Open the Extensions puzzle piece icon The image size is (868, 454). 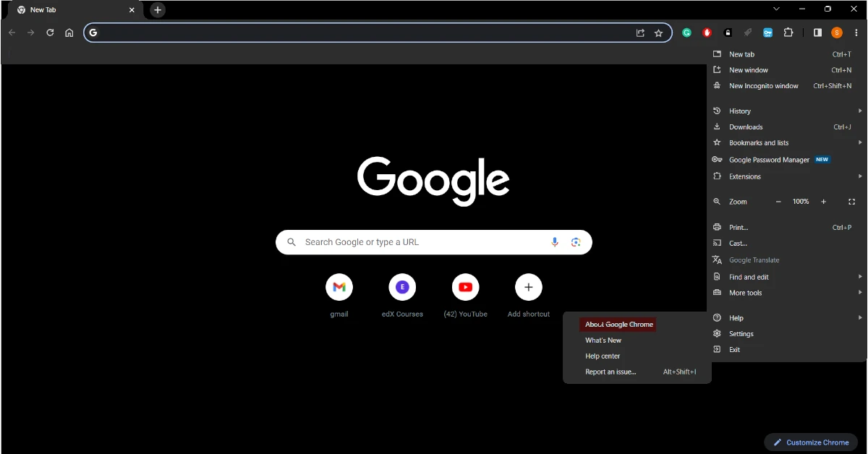click(x=788, y=33)
